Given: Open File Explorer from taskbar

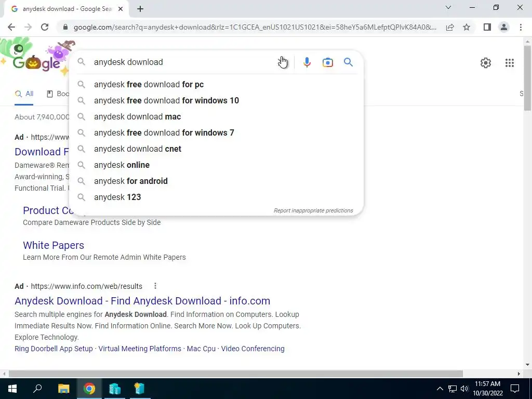Looking at the screenshot, I should click(x=63, y=389).
